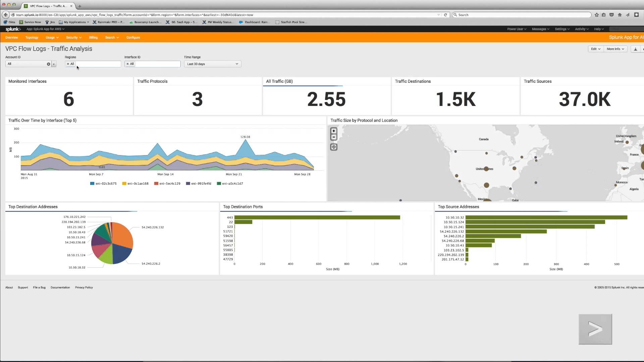
Task: Click the map reset/target icon
Action: [x=334, y=147]
